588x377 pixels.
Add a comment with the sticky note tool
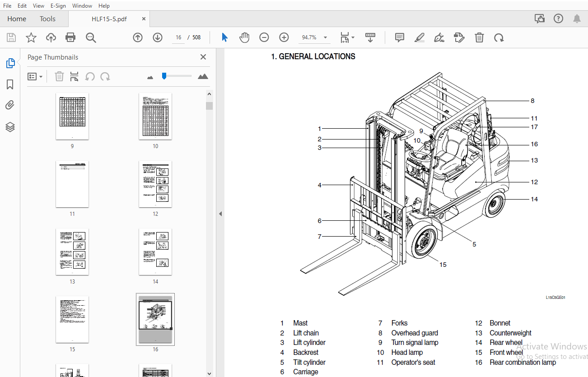click(x=400, y=37)
